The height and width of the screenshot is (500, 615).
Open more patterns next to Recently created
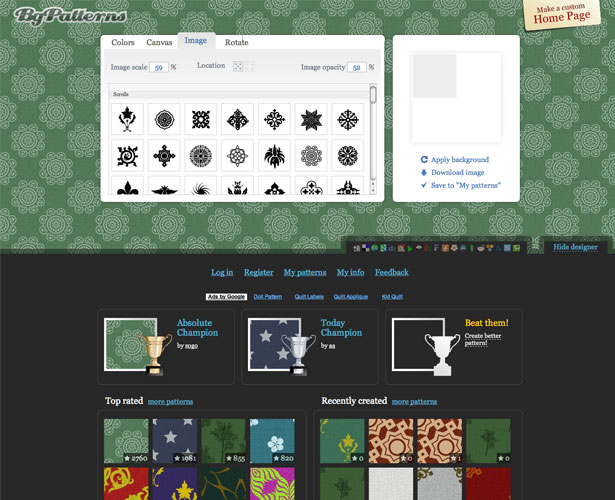tap(414, 402)
